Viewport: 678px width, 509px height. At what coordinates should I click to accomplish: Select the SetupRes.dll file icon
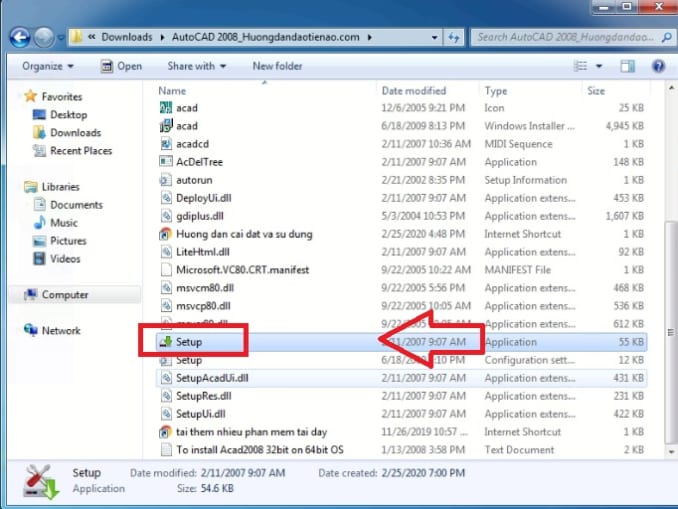click(x=166, y=396)
